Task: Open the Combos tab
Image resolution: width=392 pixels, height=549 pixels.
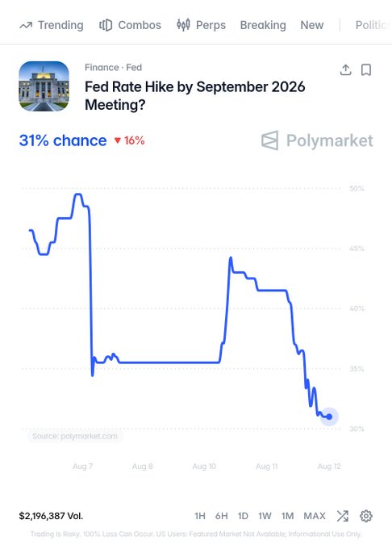Action: (130, 25)
